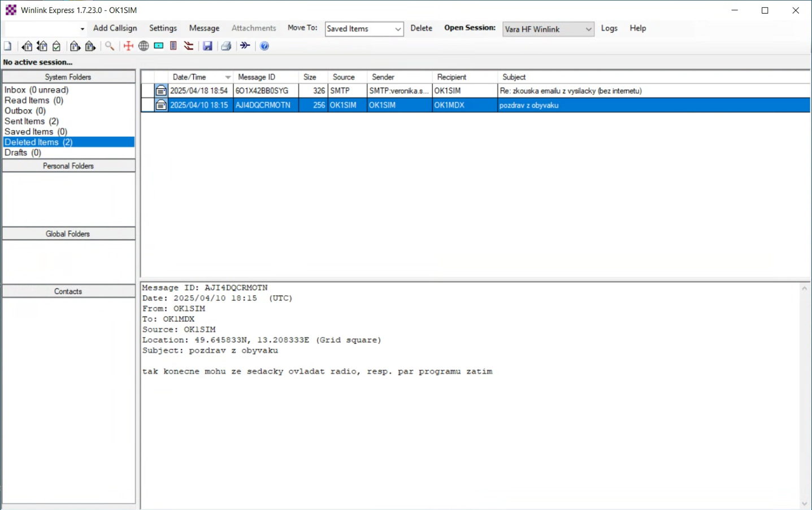
Task: Click message preview scrollbar up arrow
Action: pos(804,288)
